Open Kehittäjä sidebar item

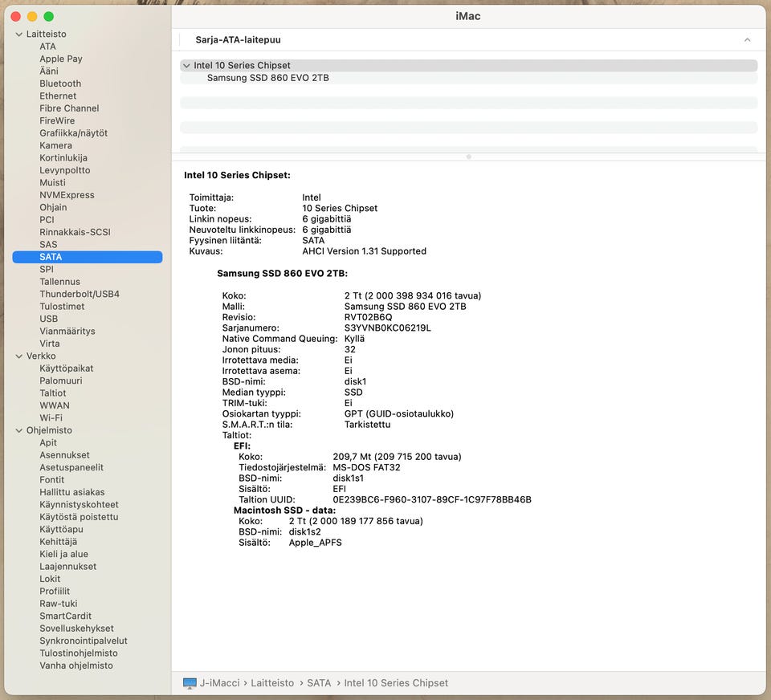(x=59, y=542)
